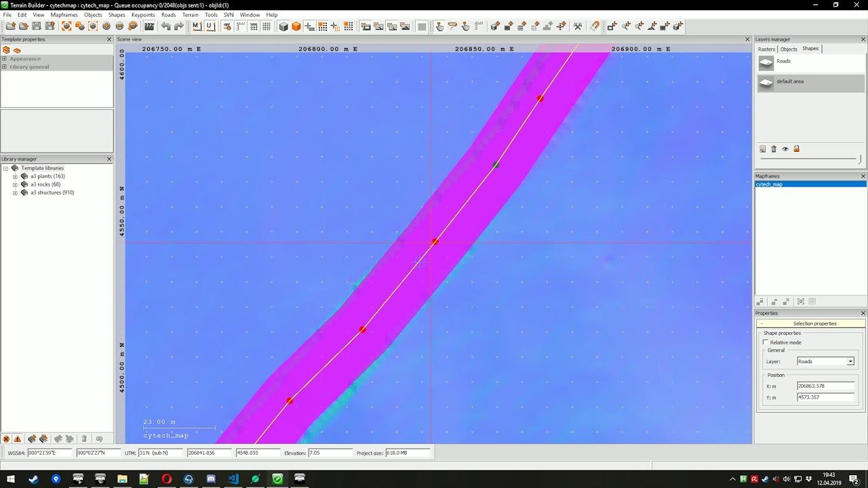
Task: Click the warning triangle icon in Library manager toolbar
Action: pos(18,439)
